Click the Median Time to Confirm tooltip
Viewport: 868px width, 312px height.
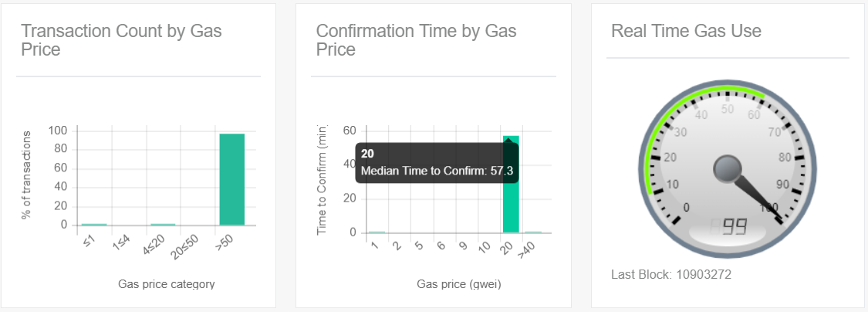click(437, 162)
